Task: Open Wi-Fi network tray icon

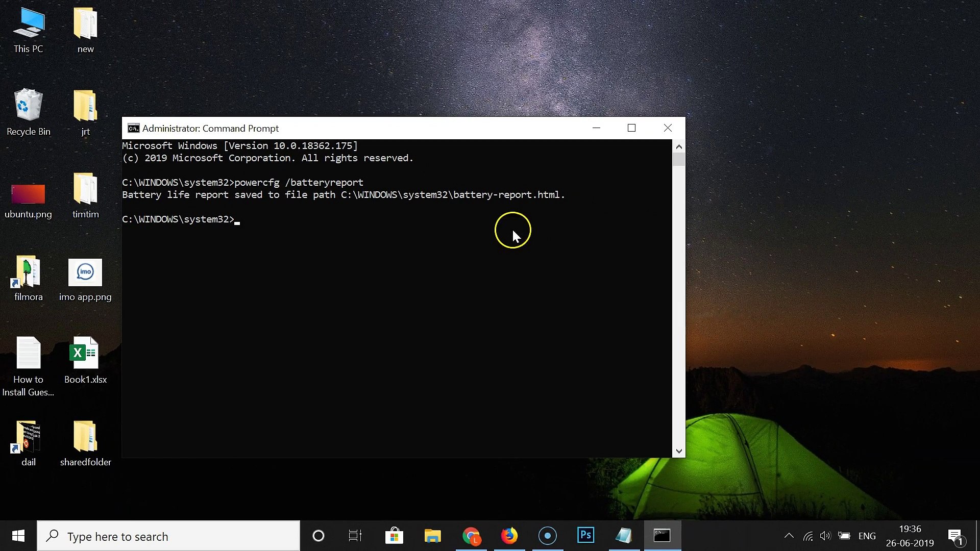Action: tap(808, 536)
